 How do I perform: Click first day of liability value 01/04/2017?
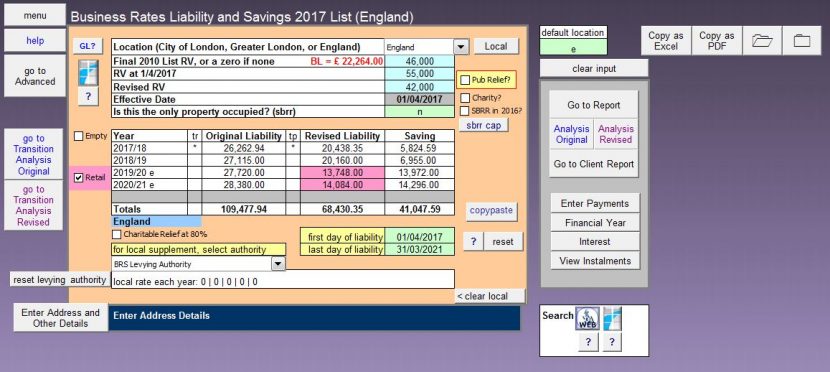tap(419, 237)
